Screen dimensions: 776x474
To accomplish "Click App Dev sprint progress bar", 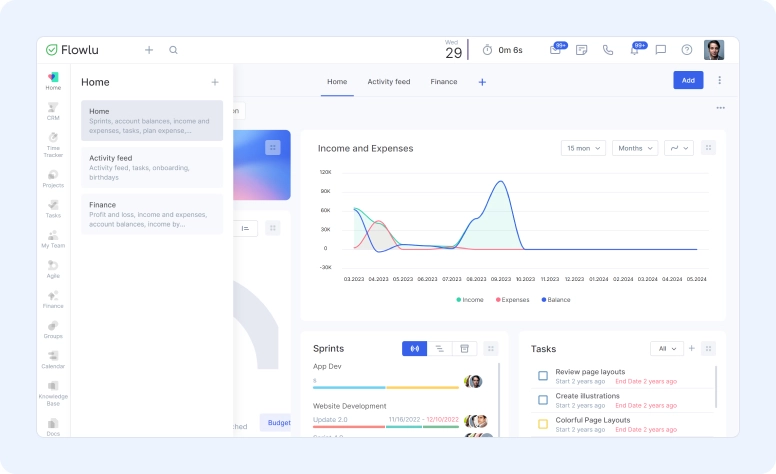I will click(386, 387).
